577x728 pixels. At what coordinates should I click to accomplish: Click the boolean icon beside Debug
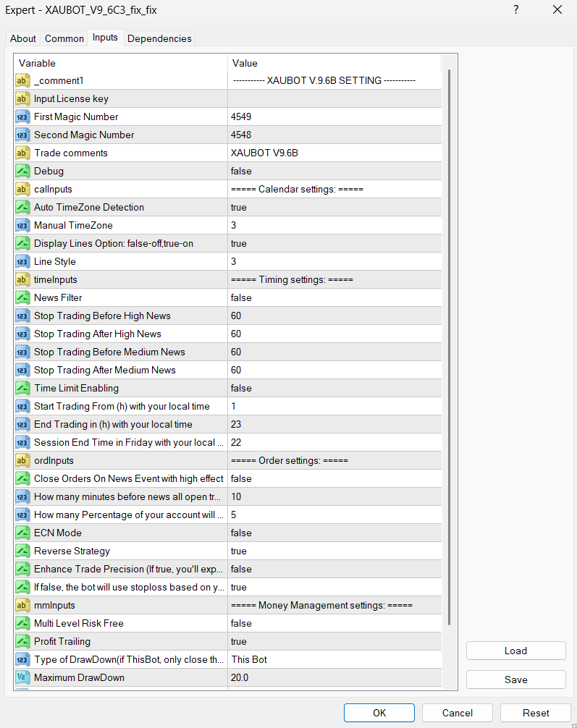(x=22, y=171)
